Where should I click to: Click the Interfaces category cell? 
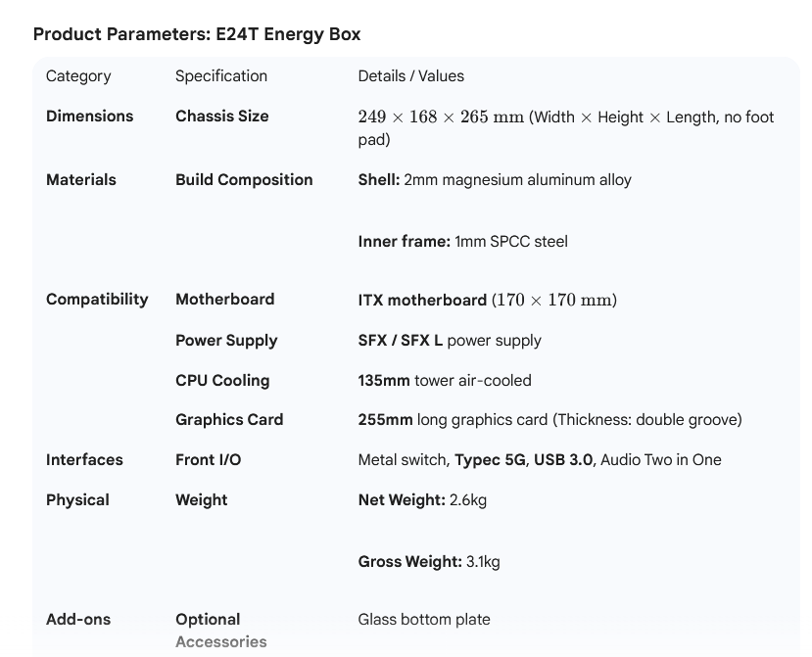(84, 460)
